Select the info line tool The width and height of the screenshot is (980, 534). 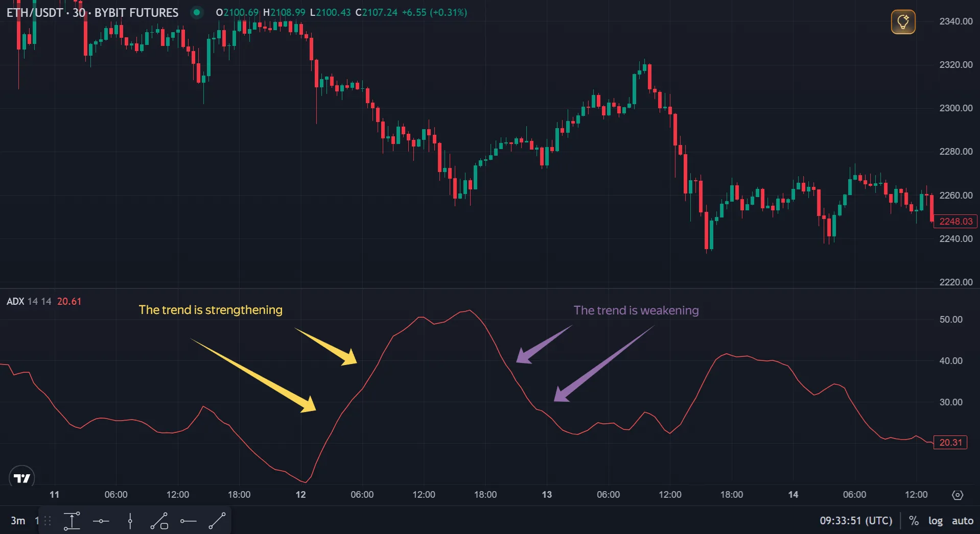(x=159, y=521)
